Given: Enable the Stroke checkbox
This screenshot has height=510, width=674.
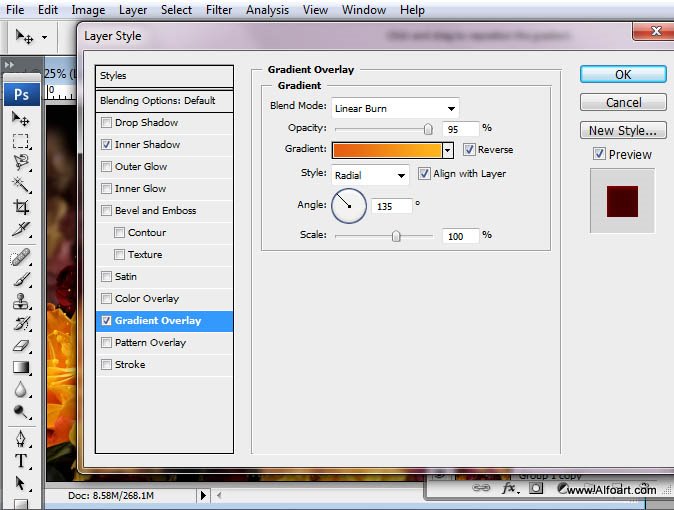Looking at the screenshot, I should (106, 365).
